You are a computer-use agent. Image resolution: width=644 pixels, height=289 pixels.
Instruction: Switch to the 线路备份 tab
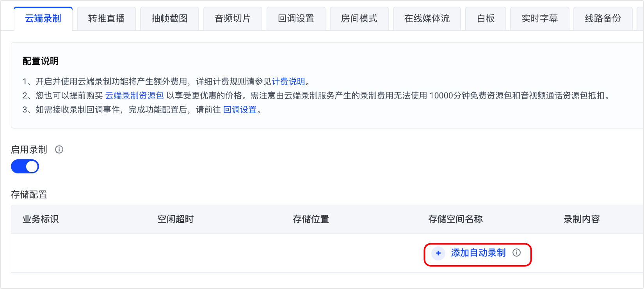tap(603, 18)
